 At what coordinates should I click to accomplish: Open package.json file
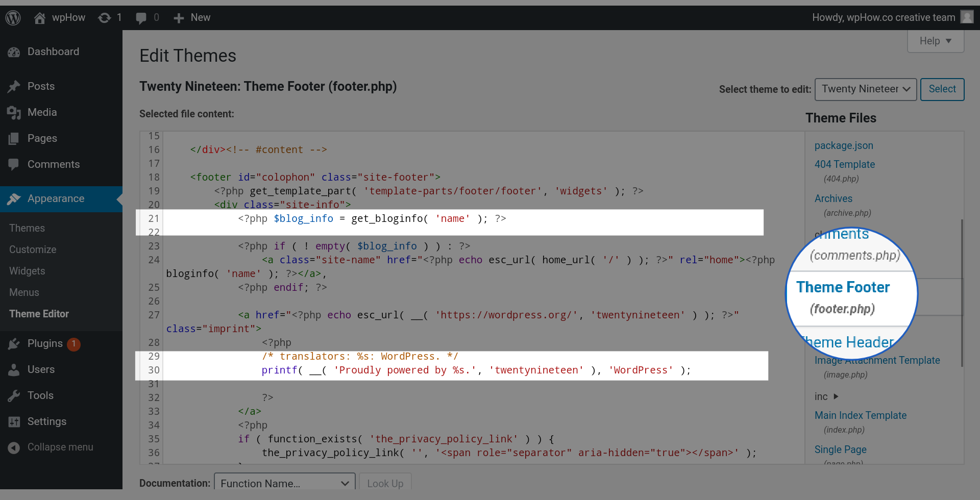click(x=844, y=145)
